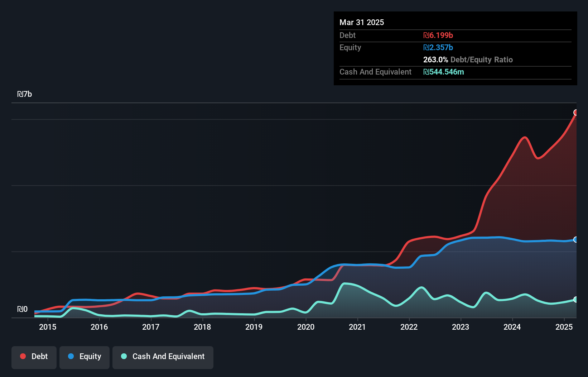Screen dimensions: 588x377
Task: Click the red Debt color swatch in the legend
Action: (23, 356)
